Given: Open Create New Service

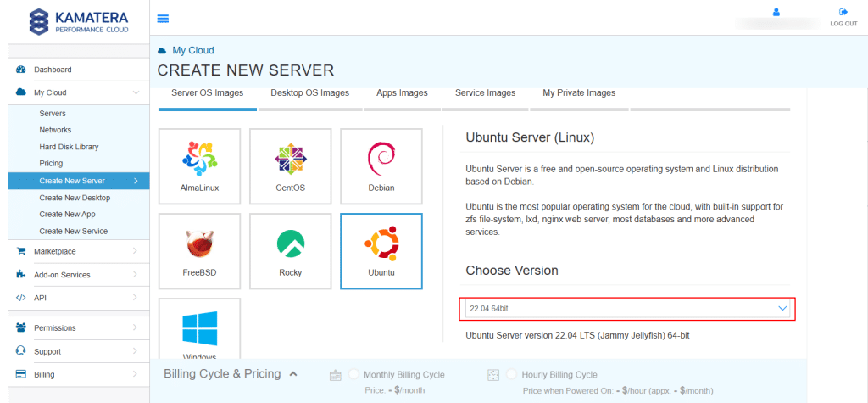Looking at the screenshot, I should click(x=74, y=231).
